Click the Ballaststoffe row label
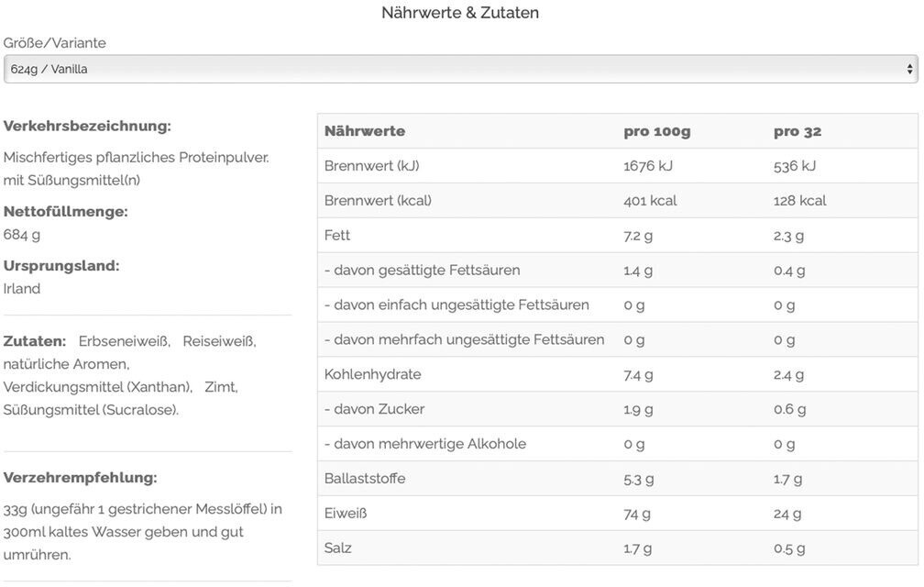Viewport: 924px width, 587px height. [x=365, y=478]
